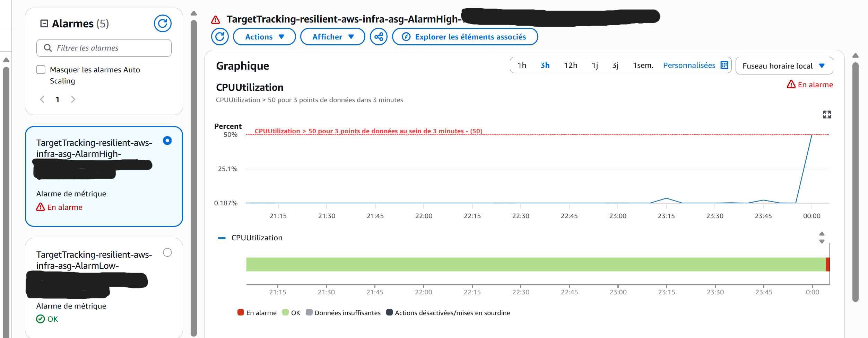Click the OK green legend swatch
The height and width of the screenshot is (338, 868).
click(285, 312)
